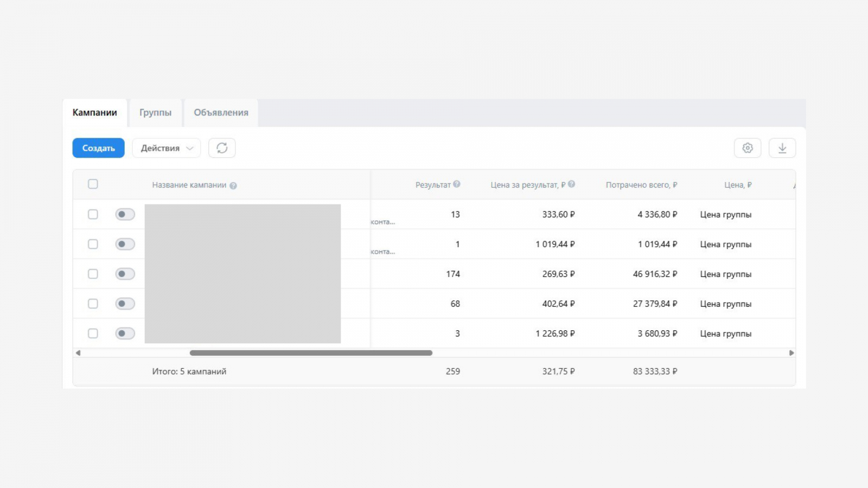This screenshot has width=868, height=488.
Task: Sort by Потрачено всего column header
Action: [x=641, y=185]
